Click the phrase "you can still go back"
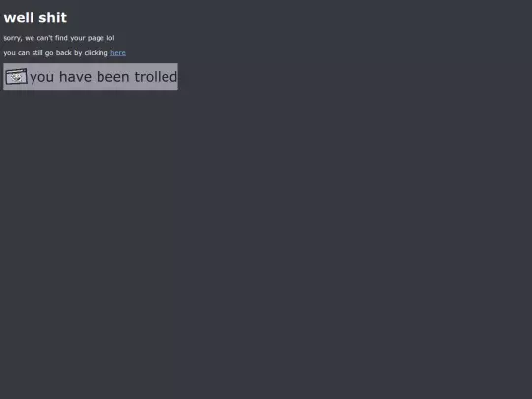532x399 pixels. coord(37,53)
